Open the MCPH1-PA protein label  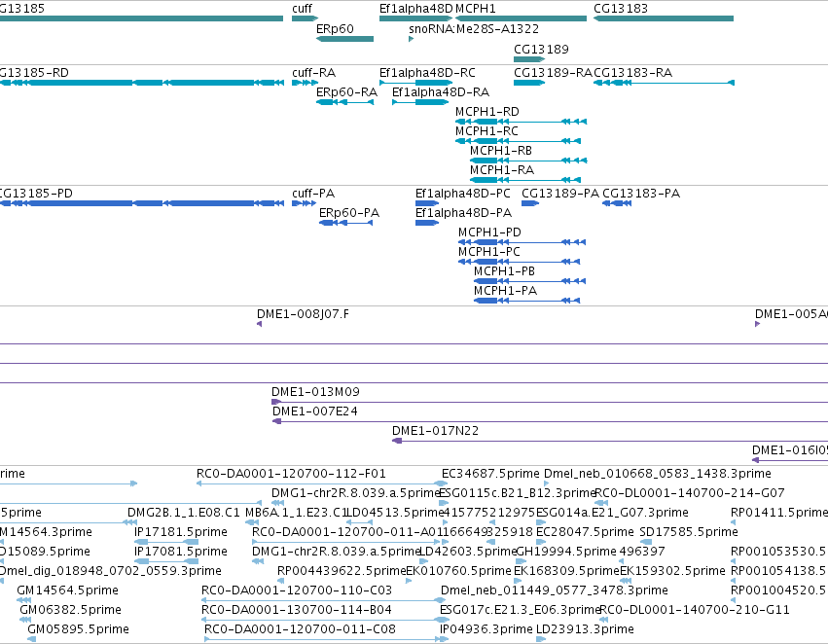pyautogui.click(x=505, y=291)
